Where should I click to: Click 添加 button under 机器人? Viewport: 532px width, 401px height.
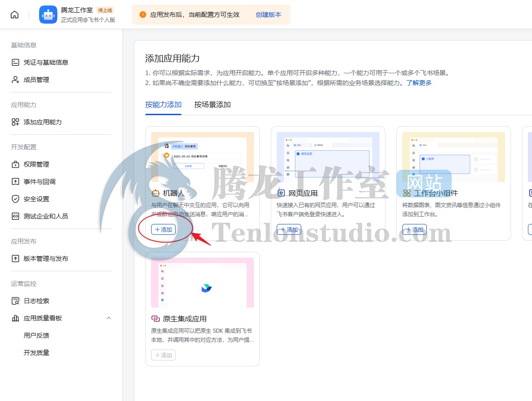click(163, 230)
